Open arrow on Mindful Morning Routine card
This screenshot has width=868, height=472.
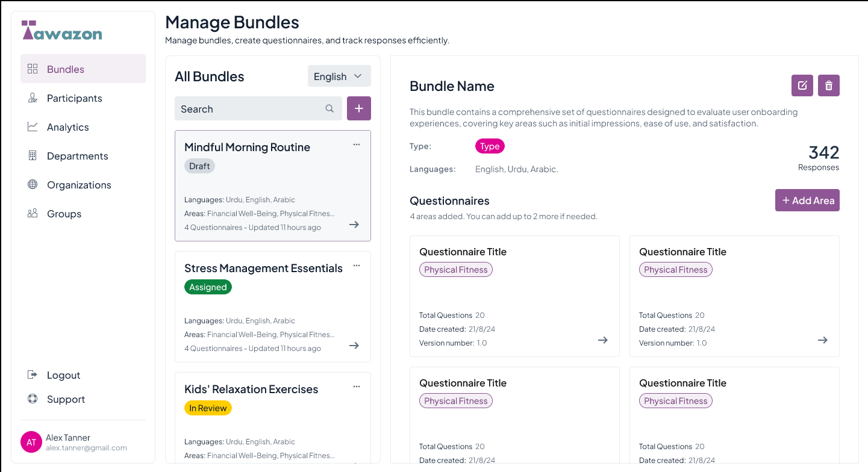(354, 225)
